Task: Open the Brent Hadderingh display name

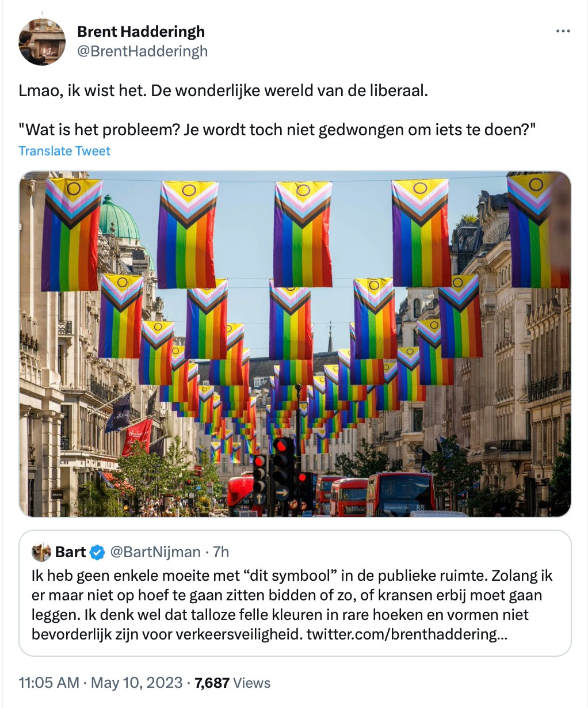Action: click(x=141, y=31)
